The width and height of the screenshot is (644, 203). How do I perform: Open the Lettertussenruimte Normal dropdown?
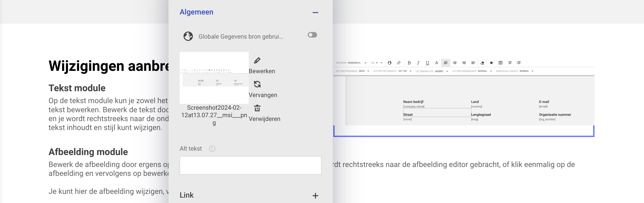coord(472,71)
